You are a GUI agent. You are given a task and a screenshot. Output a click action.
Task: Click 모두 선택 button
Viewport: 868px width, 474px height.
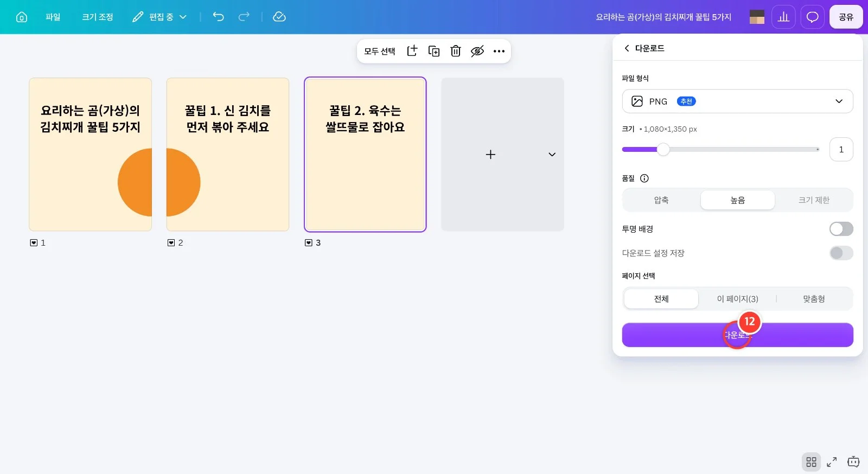[380, 51]
